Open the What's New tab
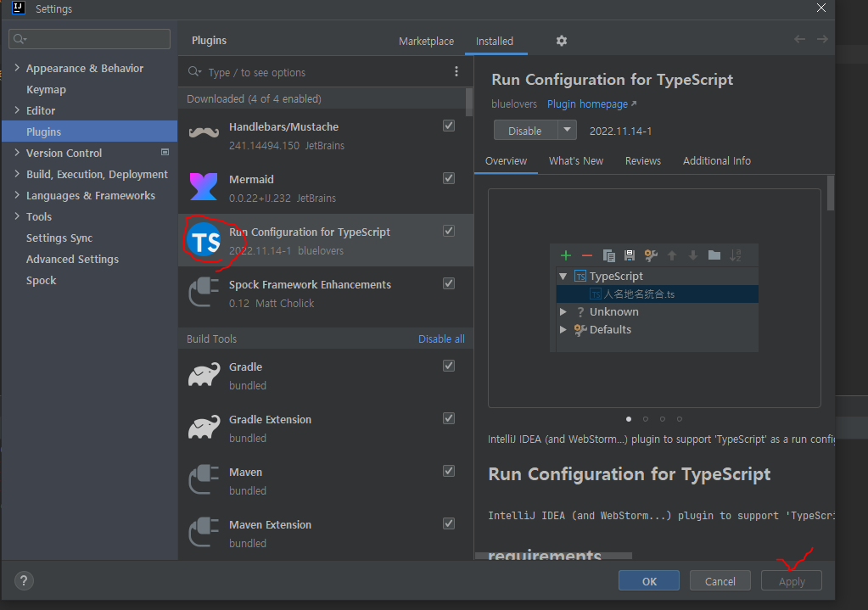The width and height of the screenshot is (868, 610). click(576, 161)
